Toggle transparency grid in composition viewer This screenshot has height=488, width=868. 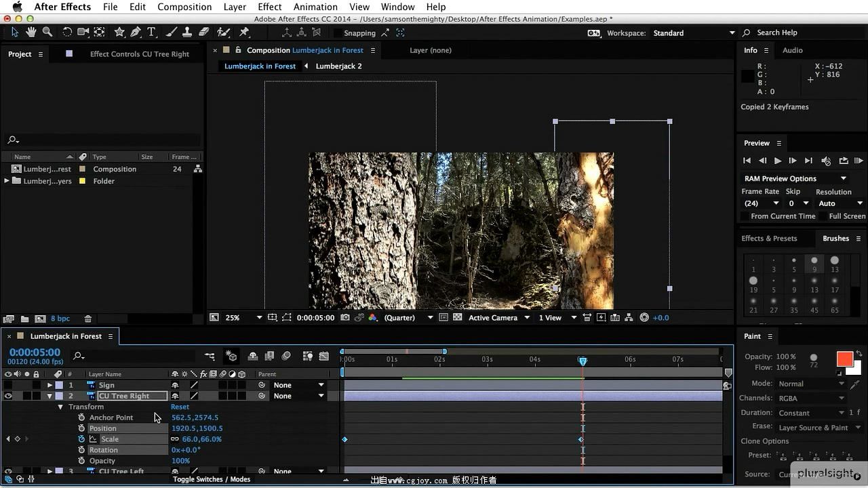pyautogui.click(x=458, y=317)
